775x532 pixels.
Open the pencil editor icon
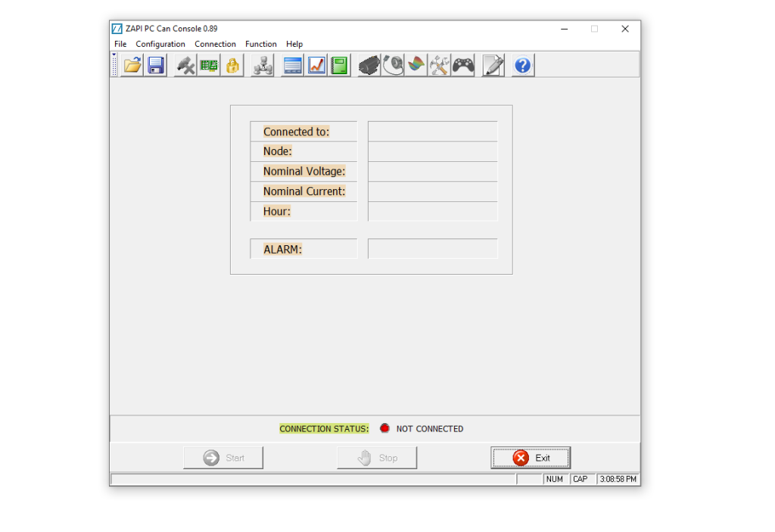click(492, 65)
